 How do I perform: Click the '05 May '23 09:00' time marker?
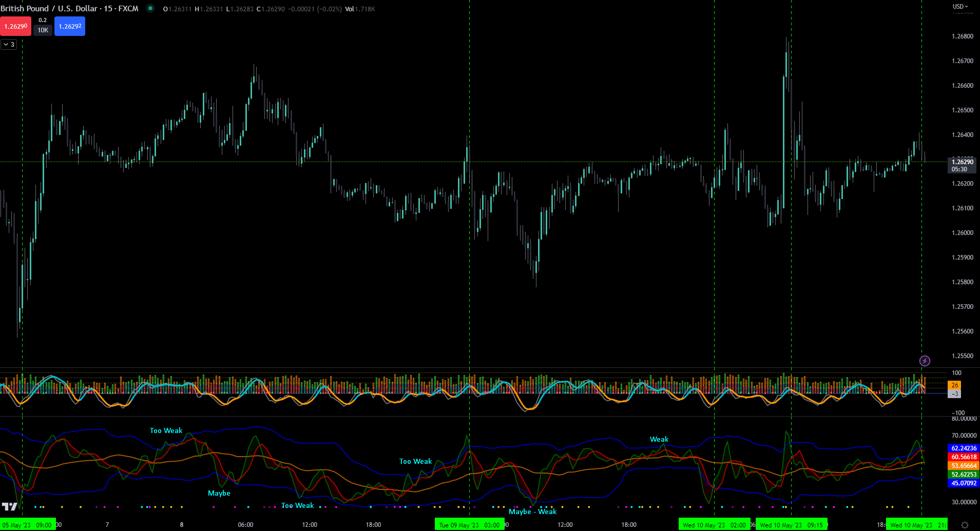28,525
